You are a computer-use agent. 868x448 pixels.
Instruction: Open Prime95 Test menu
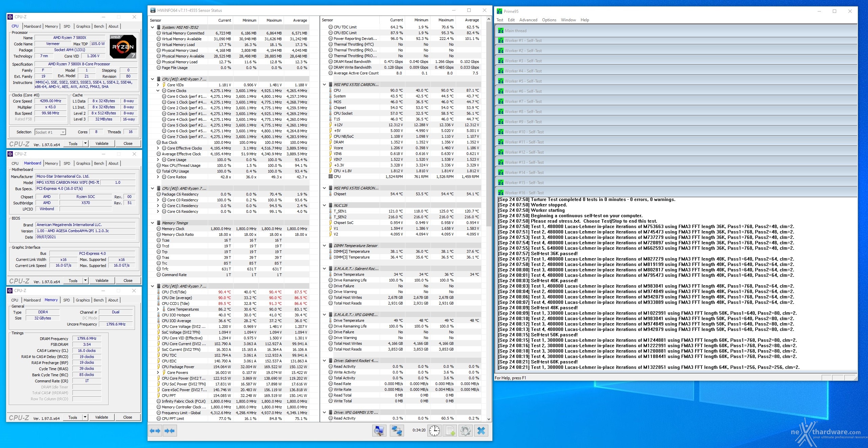[x=500, y=20]
